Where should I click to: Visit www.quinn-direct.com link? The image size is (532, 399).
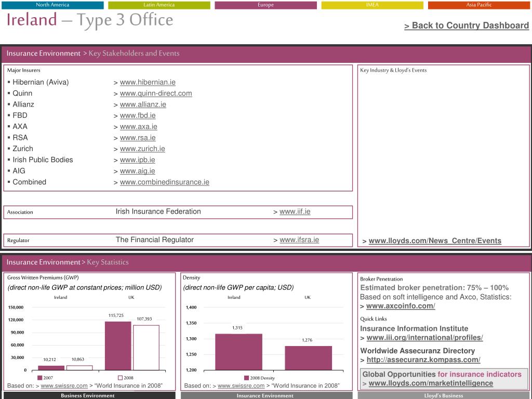(x=156, y=94)
